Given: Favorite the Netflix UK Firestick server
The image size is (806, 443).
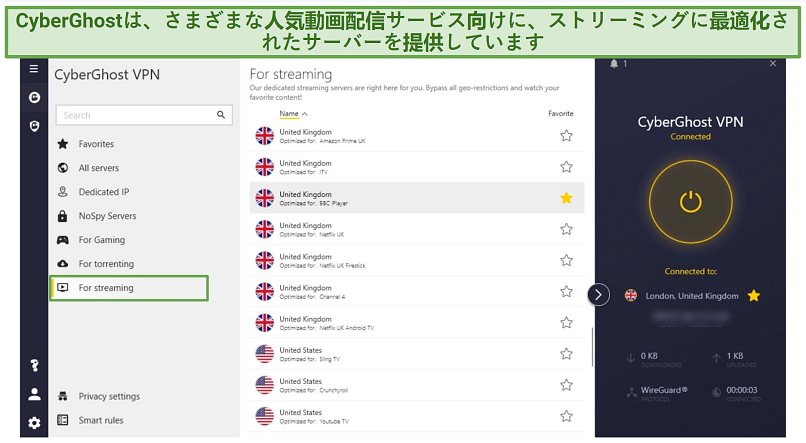Looking at the screenshot, I should pyautogui.click(x=566, y=261).
